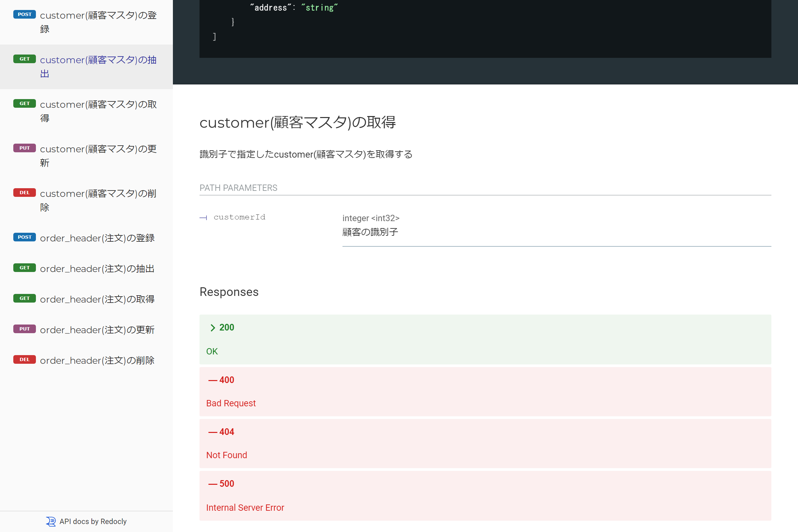Click the POST badge beside order_header 登録
This screenshot has height=532, width=798.
24,237
